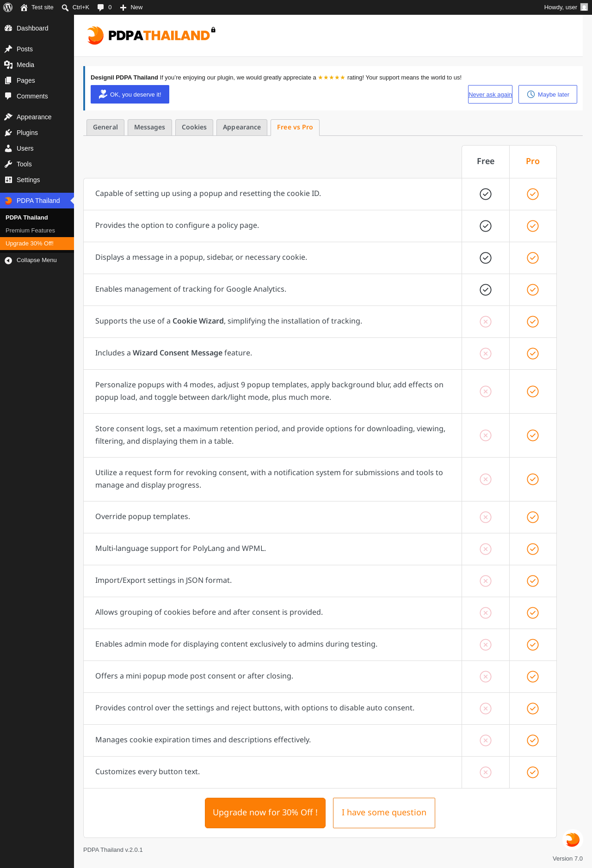Click text about mini popup mode post consent
592x868 pixels.
pyautogui.click(x=194, y=676)
